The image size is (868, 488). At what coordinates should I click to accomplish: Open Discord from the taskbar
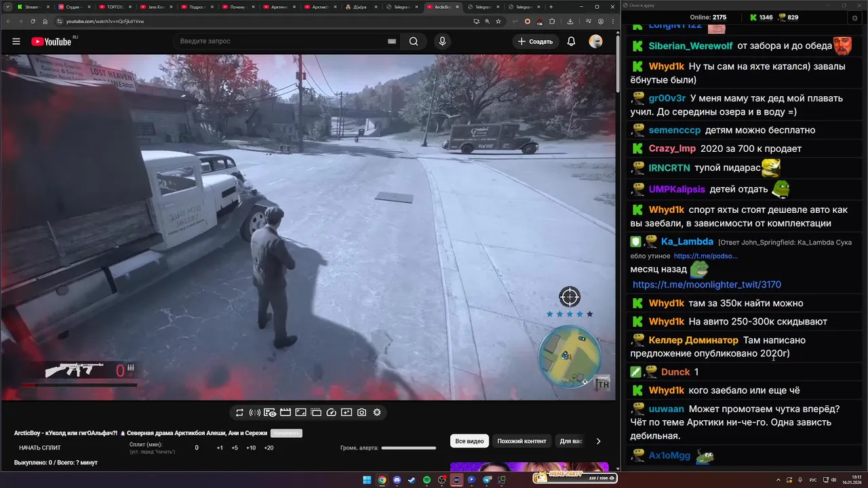(397, 480)
